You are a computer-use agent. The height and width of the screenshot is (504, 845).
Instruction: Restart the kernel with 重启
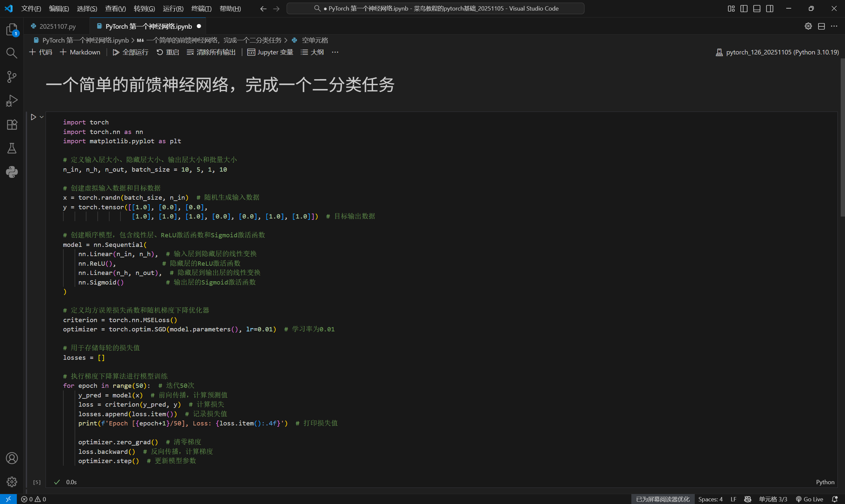[168, 52]
